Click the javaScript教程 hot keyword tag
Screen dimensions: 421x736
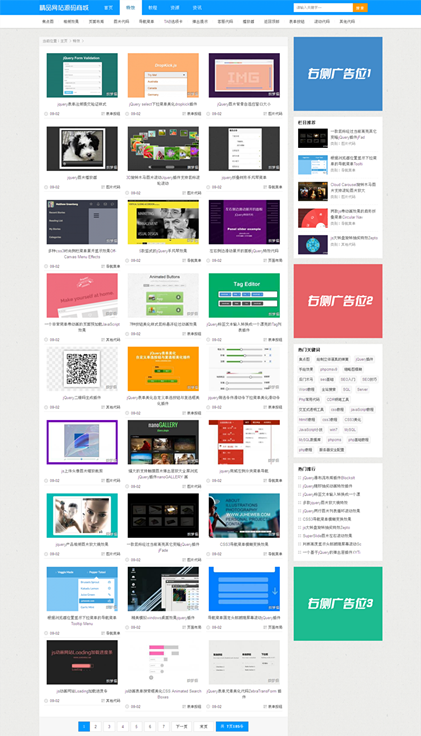coord(362,410)
